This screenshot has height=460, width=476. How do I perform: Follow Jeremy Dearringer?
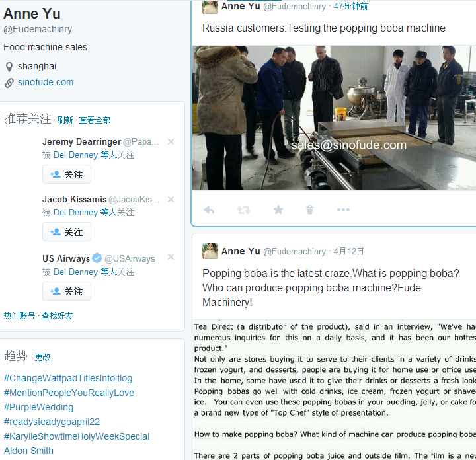(x=67, y=174)
